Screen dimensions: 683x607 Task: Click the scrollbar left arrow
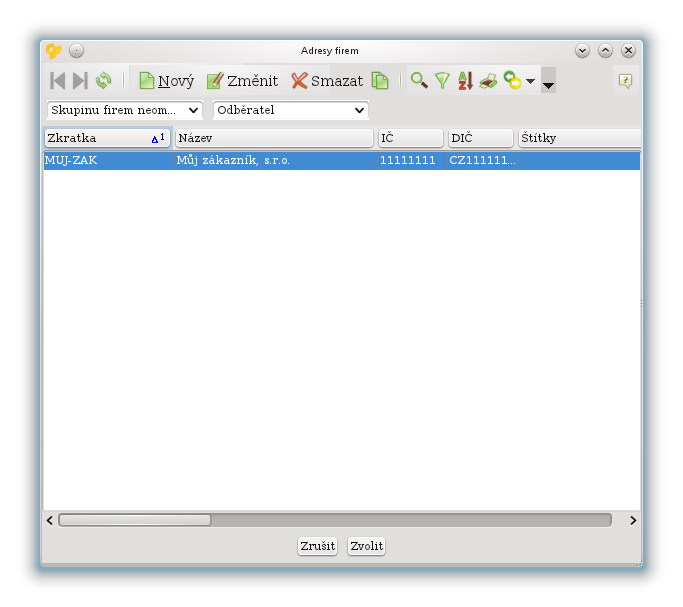[x=50, y=520]
